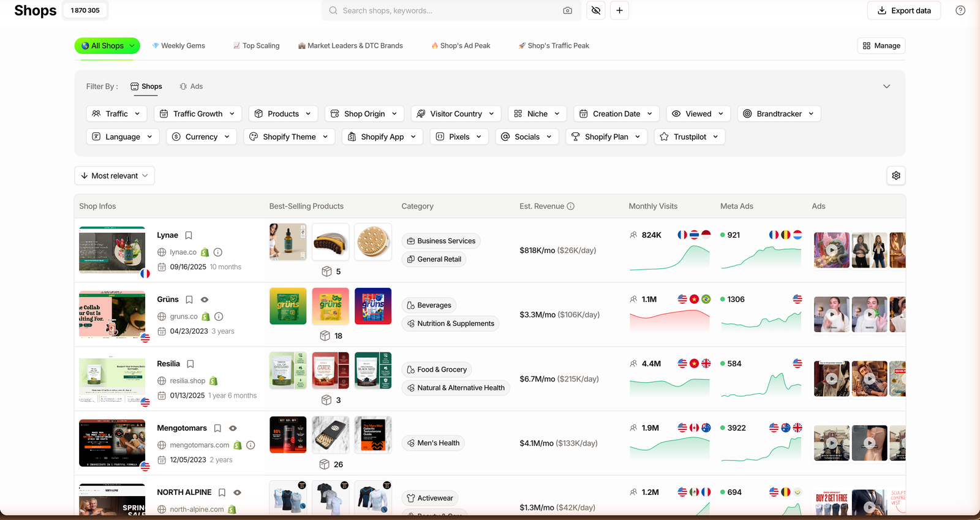Bookmark the NORTH ALPINE shop

pos(222,492)
